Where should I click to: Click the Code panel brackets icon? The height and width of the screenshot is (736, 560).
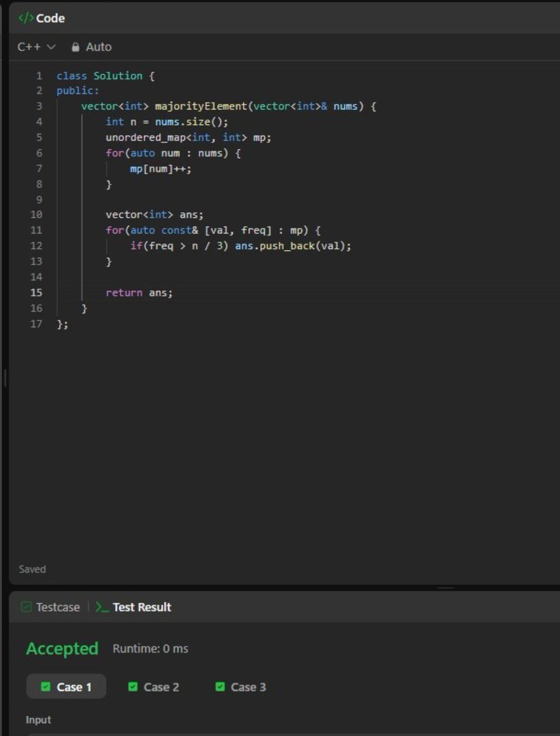click(25, 18)
